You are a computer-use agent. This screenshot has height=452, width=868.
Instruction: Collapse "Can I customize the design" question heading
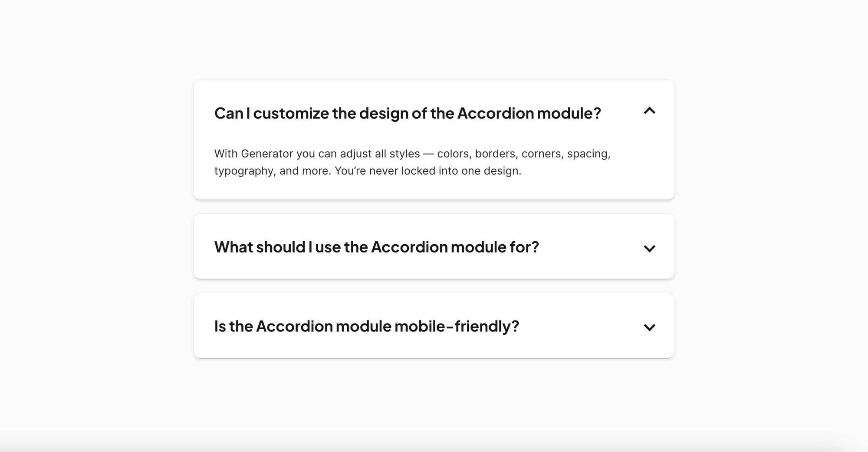407,113
